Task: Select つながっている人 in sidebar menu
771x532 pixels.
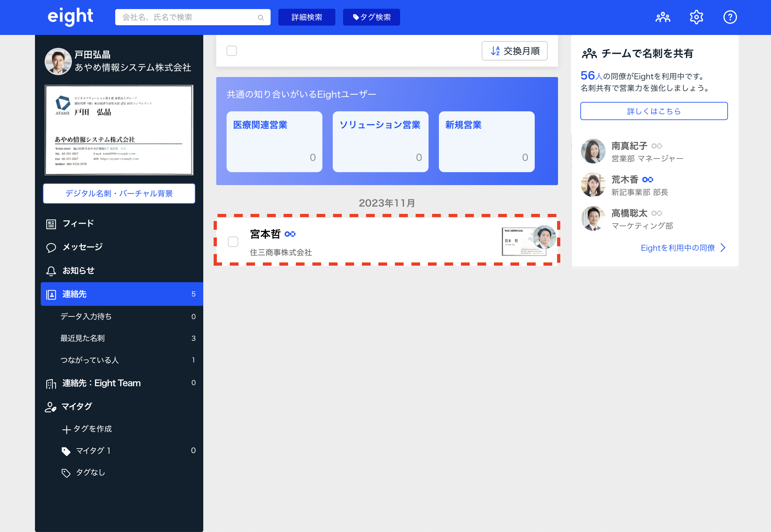Action: 89,360
